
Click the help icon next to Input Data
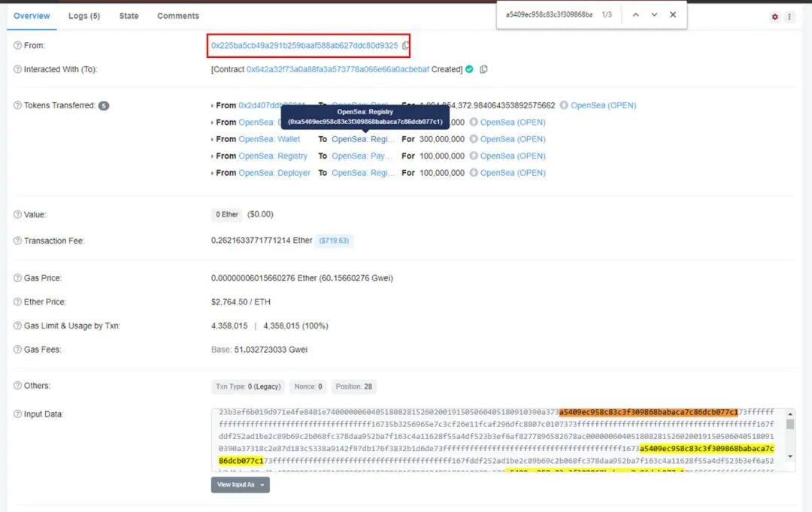point(17,414)
